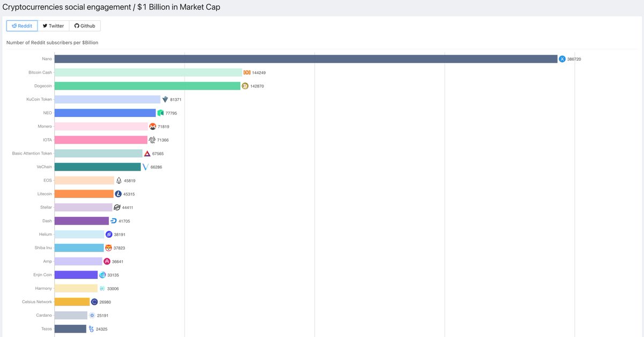Click the Enjin Coin logo icon

coord(102,275)
